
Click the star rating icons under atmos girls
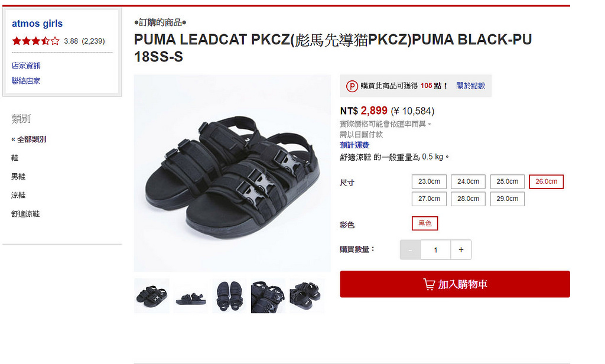pos(36,41)
